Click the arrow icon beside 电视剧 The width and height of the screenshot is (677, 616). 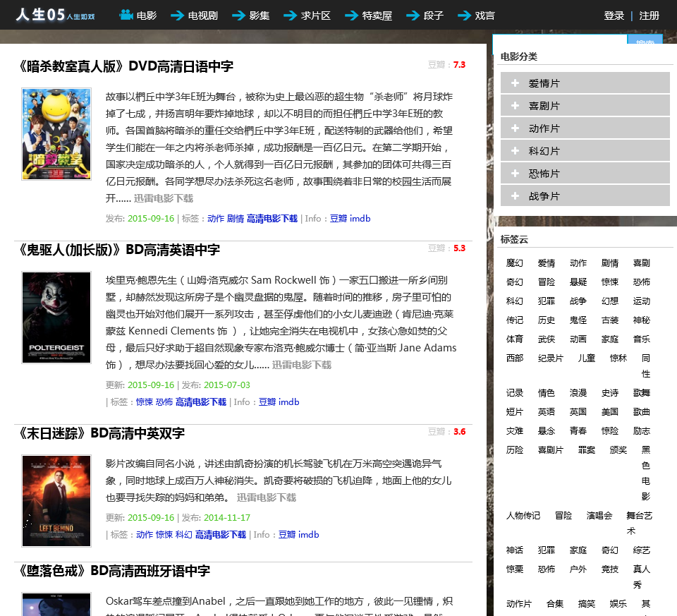click(177, 16)
